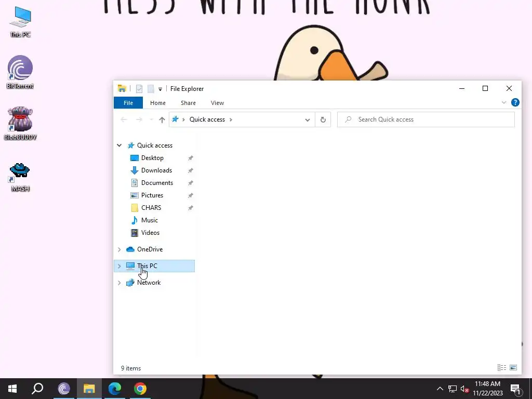The width and height of the screenshot is (532, 399).
Task: Expand the This PC tree node
Action: pyautogui.click(x=119, y=266)
